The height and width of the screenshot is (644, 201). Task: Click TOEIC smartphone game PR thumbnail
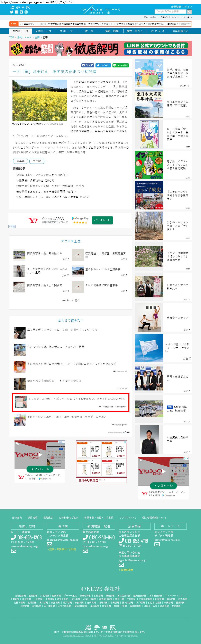pyautogui.click(x=19, y=420)
